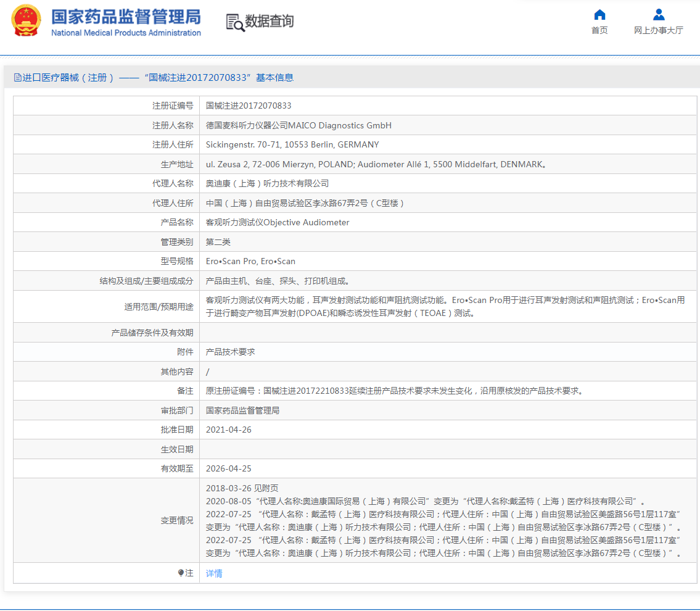Screen dimensions: 700x611
Task: Click the person icon above 网上办事大厅
Action: coord(659,15)
